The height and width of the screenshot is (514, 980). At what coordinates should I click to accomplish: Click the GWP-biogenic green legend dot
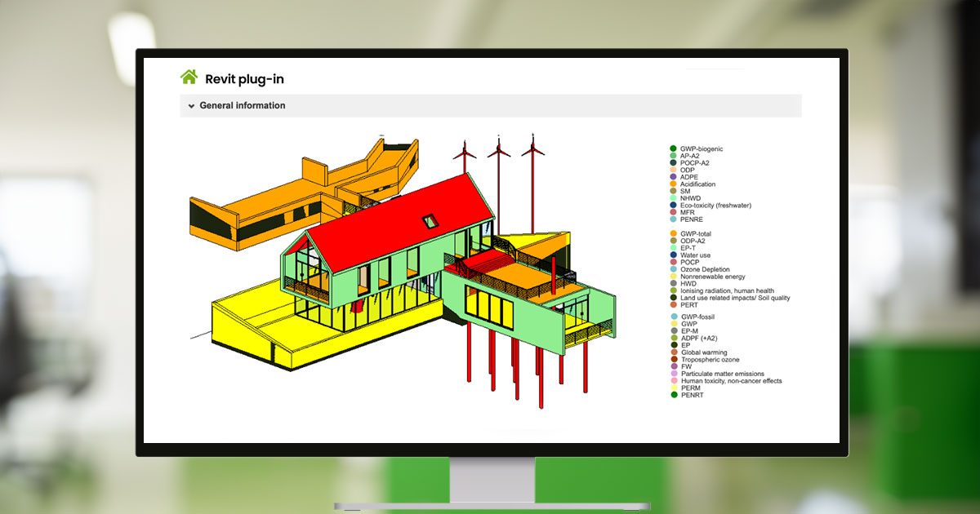(673, 148)
